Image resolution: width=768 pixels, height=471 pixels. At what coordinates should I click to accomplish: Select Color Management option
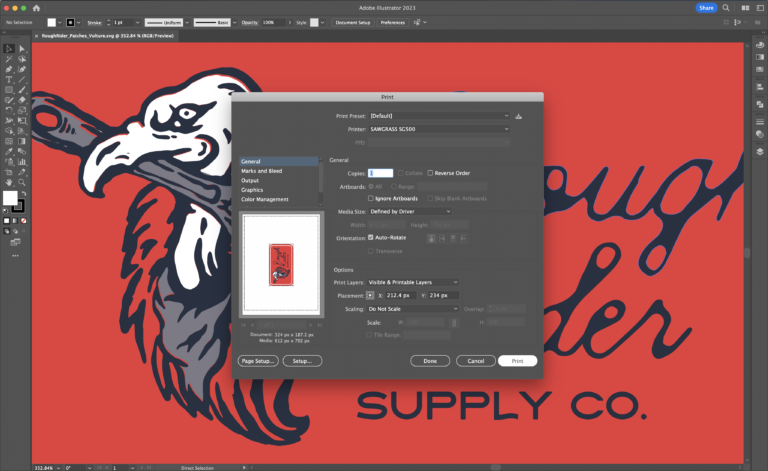tap(279, 199)
